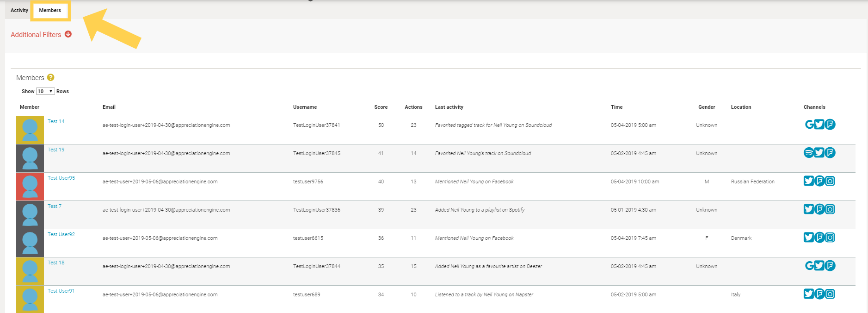868x313 pixels.
Task: Click Foursquare channel icon for Test User95
Action: point(819,181)
